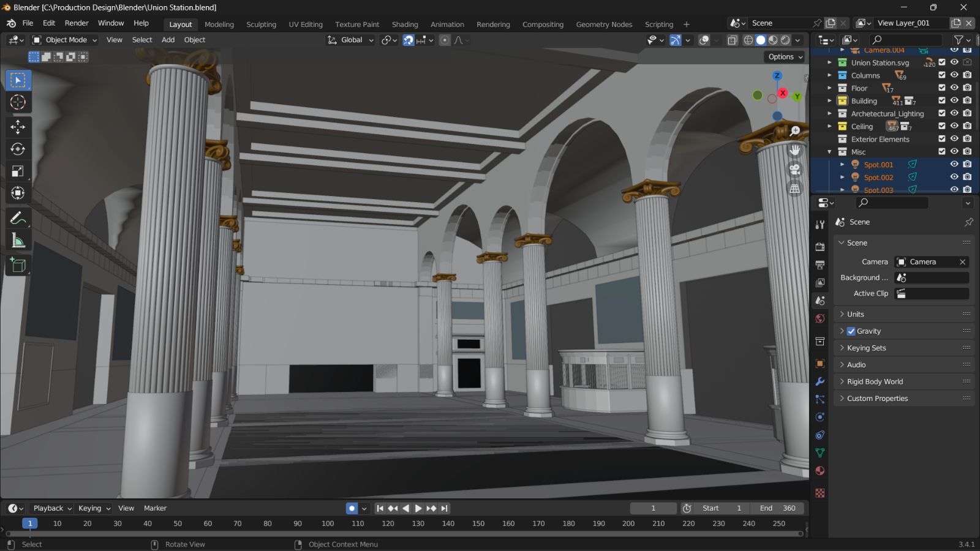980x551 pixels.
Task: Open the Physics properties tab
Action: coord(820,417)
